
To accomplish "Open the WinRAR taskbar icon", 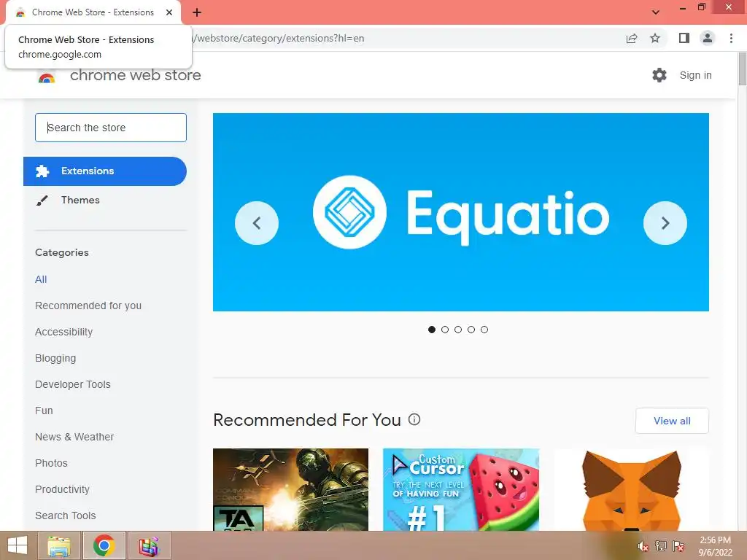I will (x=149, y=545).
